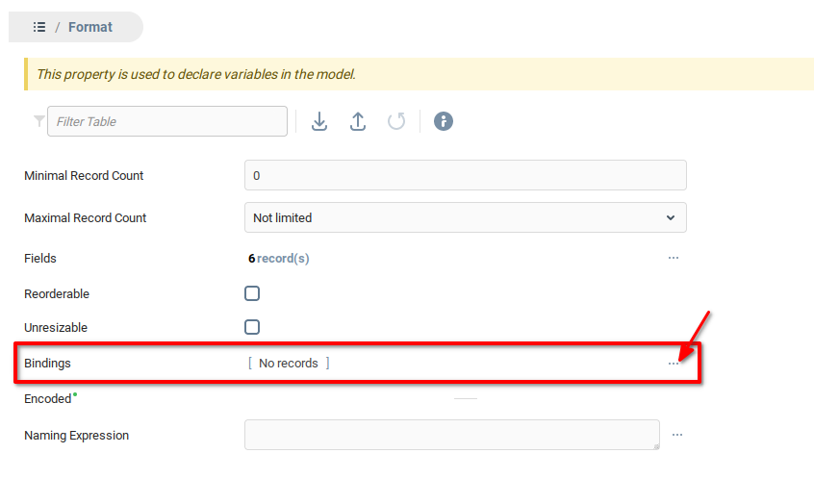Image resolution: width=814 pixels, height=504 pixels.
Task: Open the 6 record(s) Fields link
Action: pyautogui.click(x=279, y=258)
